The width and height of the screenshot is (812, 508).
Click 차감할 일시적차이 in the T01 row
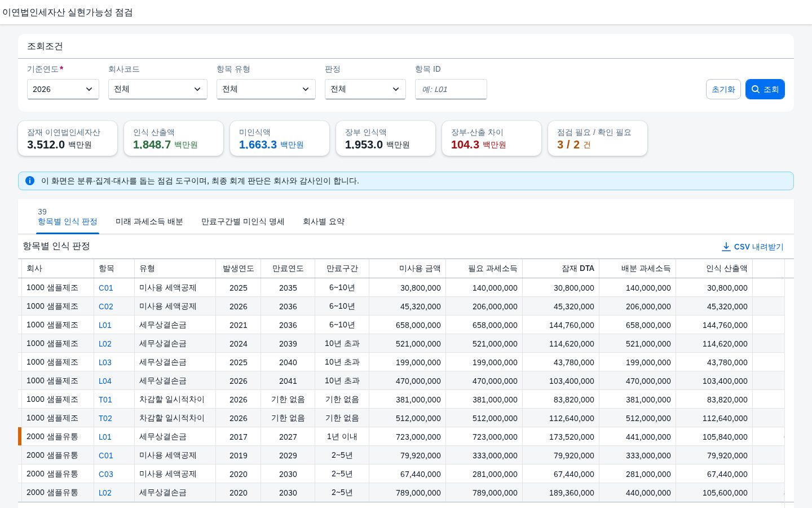172,400
